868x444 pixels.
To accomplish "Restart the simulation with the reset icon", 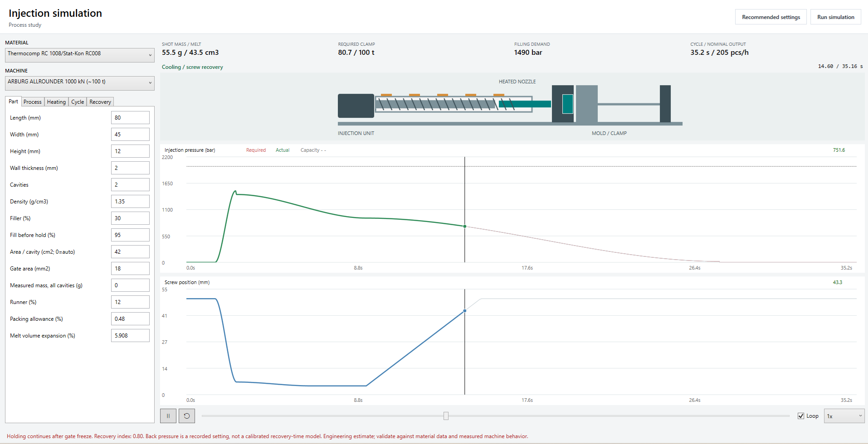I will (187, 416).
